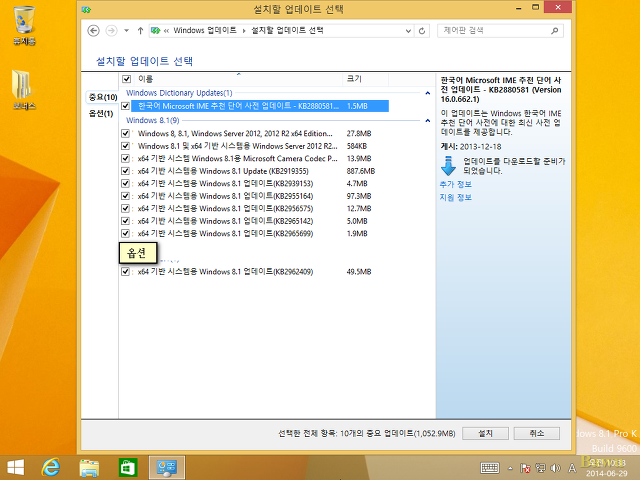Open the touch keyboard tray icon

click(x=490, y=468)
